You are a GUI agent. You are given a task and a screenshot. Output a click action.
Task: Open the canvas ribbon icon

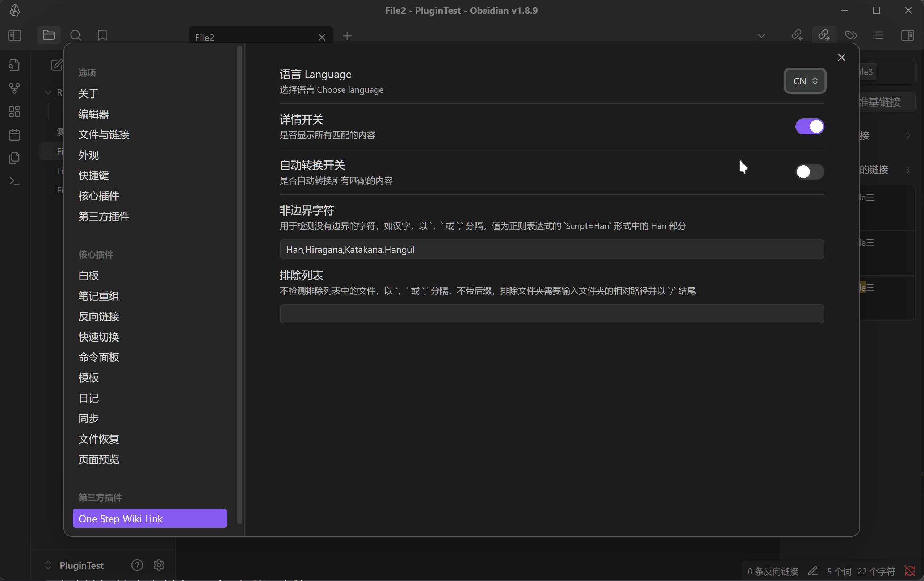point(14,111)
